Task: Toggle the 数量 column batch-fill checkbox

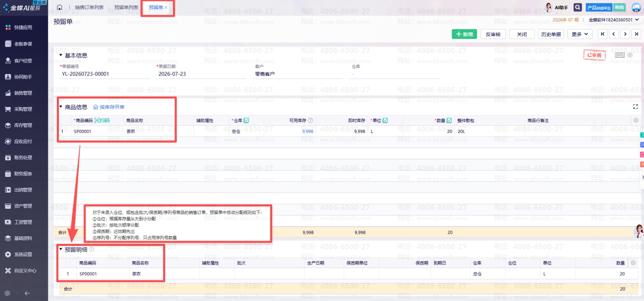Action: [x=449, y=121]
